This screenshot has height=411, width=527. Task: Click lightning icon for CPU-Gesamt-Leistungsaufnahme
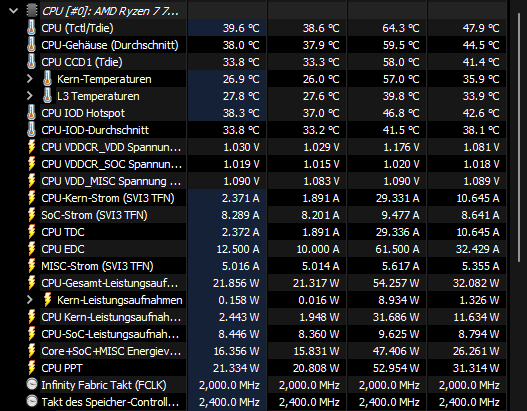point(31,283)
